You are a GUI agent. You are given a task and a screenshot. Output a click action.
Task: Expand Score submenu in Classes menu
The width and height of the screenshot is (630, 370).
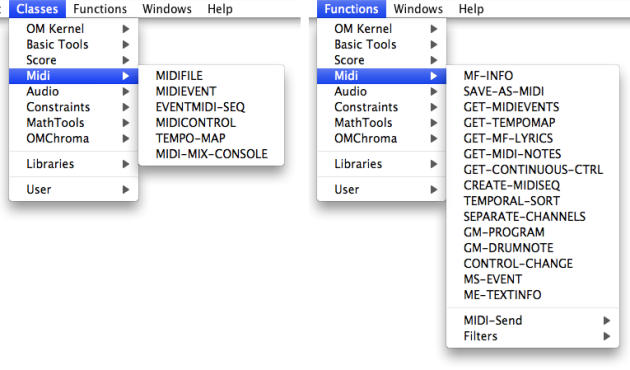click(74, 60)
